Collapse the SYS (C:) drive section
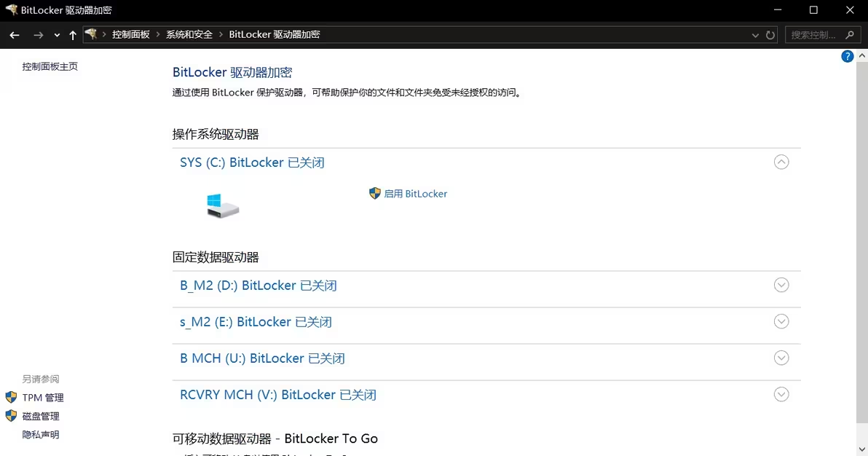The height and width of the screenshot is (456, 868). point(781,162)
